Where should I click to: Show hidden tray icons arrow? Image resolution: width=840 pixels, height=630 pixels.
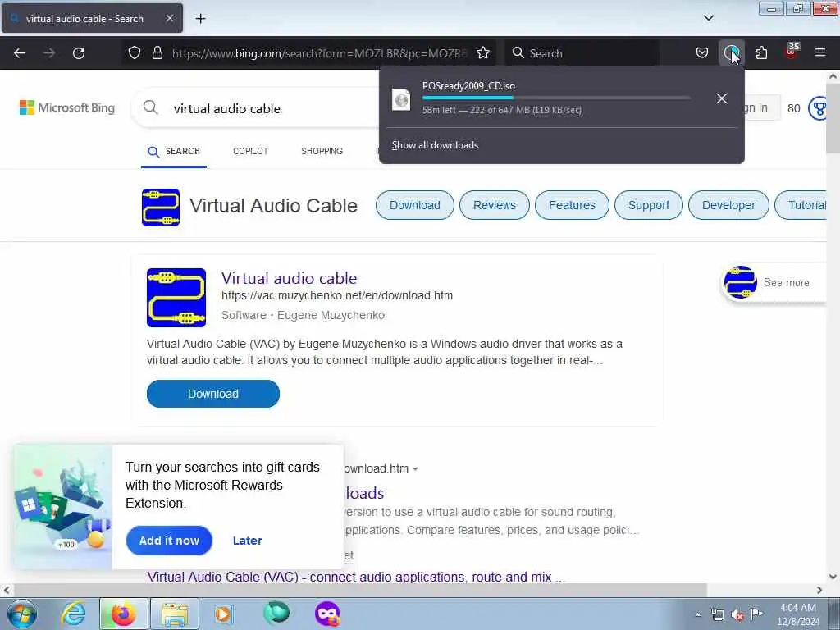click(697, 615)
